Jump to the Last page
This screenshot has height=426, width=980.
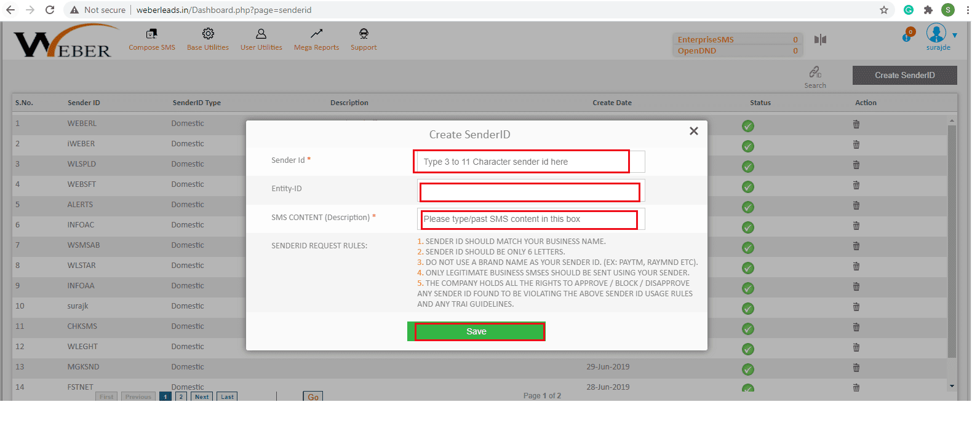point(227,396)
